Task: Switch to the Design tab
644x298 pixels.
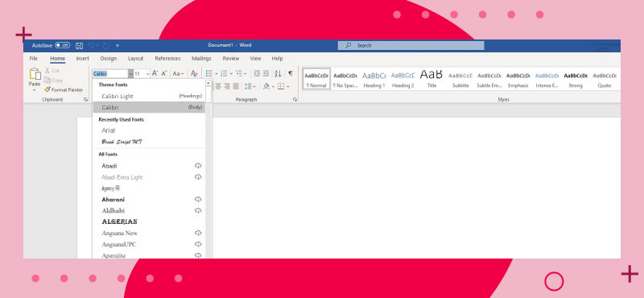Action: 109,58
